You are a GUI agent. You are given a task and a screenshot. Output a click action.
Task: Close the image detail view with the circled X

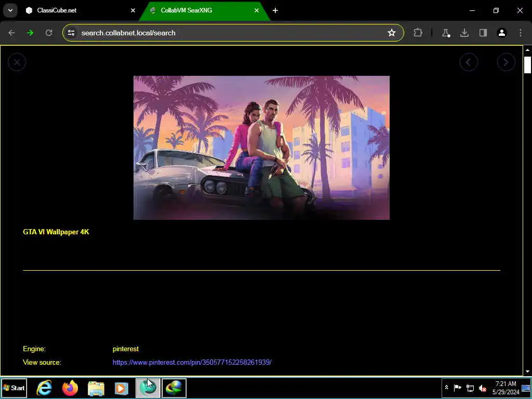(17, 62)
